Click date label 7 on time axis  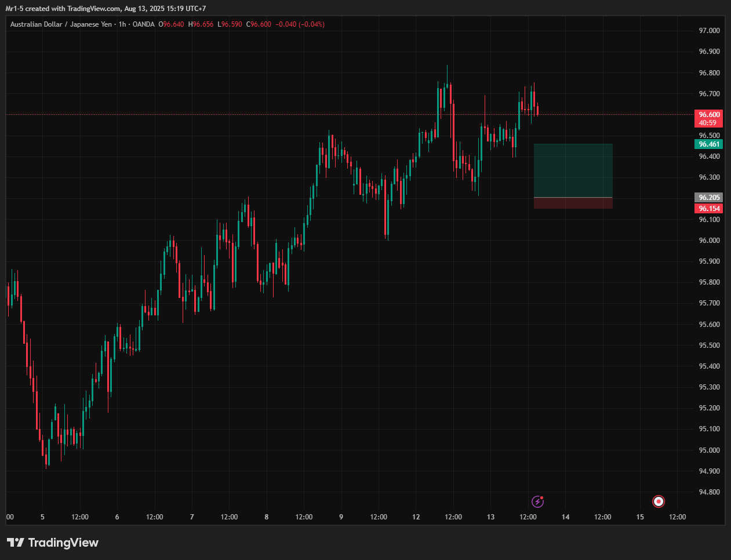(192, 517)
